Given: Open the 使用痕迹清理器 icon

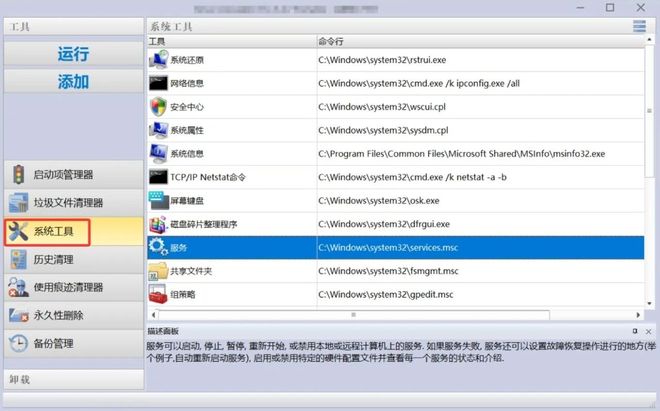Looking at the screenshot, I should tap(18, 287).
